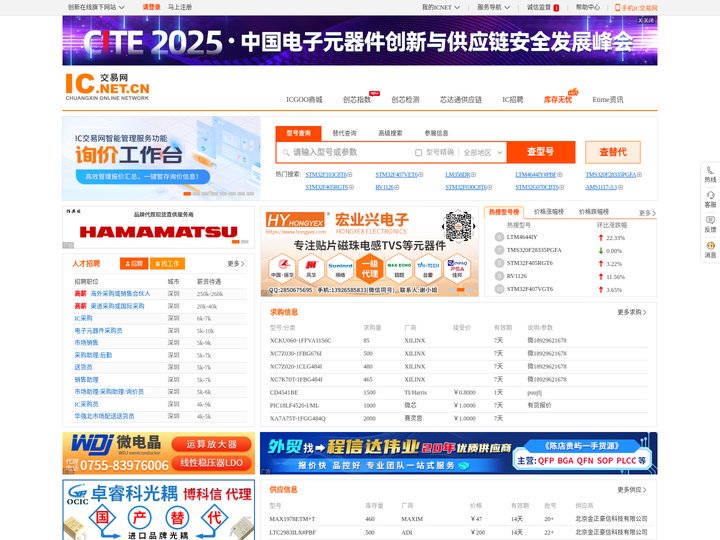The height and width of the screenshot is (540, 720).
Task: Click the plus icon next to STM32F103C8T6
Action: point(349,175)
